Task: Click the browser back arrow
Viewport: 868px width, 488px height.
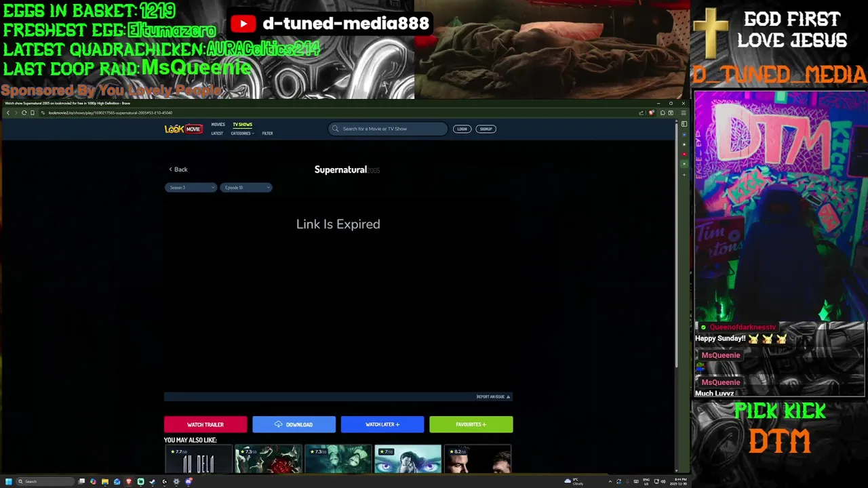Action: point(8,113)
